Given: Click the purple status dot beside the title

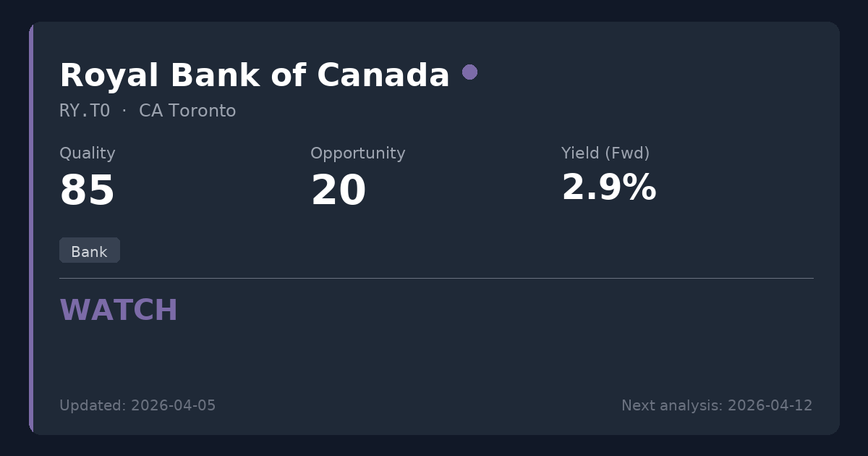Looking at the screenshot, I should (x=469, y=72).
